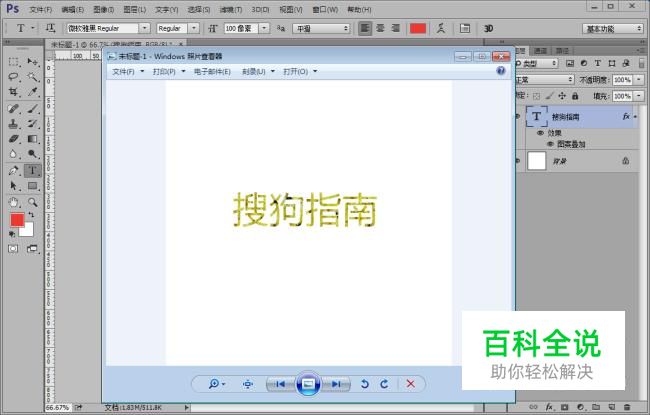Toggle text orientation in options bar
Screen dimensions: 650x415
(x=50, y=28)
